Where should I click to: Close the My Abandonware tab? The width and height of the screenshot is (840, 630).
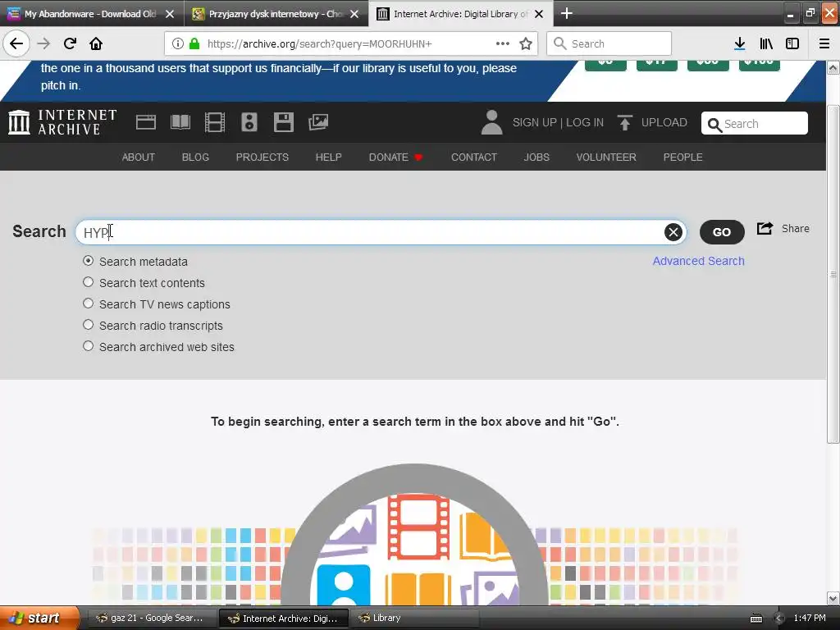[x=170, y=14]
